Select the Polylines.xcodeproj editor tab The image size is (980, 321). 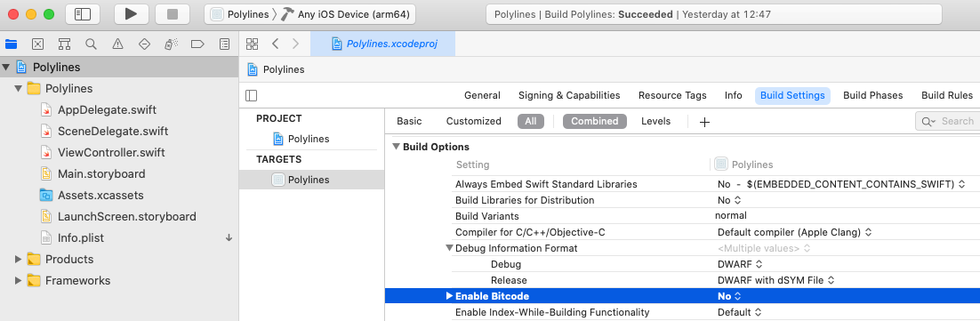click(382, 44)
